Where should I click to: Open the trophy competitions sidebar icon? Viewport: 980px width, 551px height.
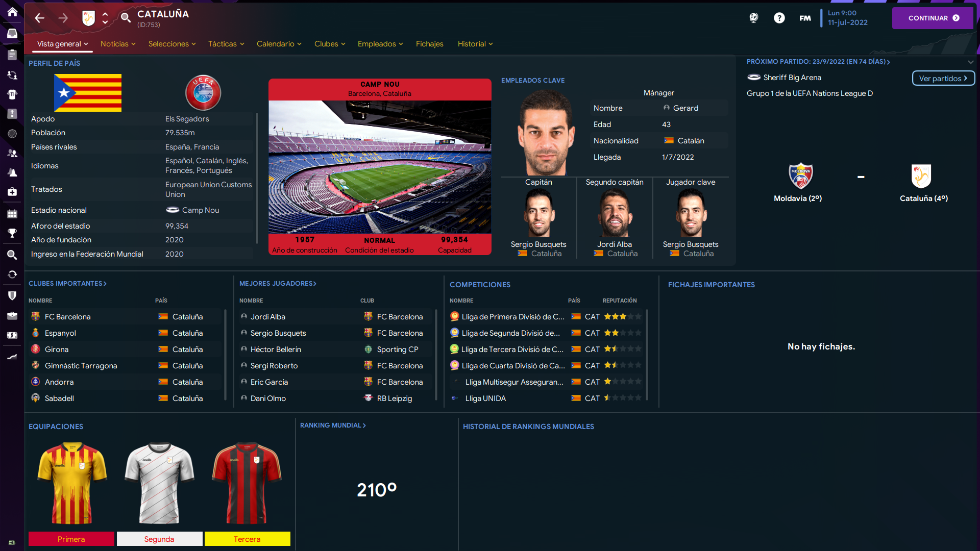tap(12, 233)
